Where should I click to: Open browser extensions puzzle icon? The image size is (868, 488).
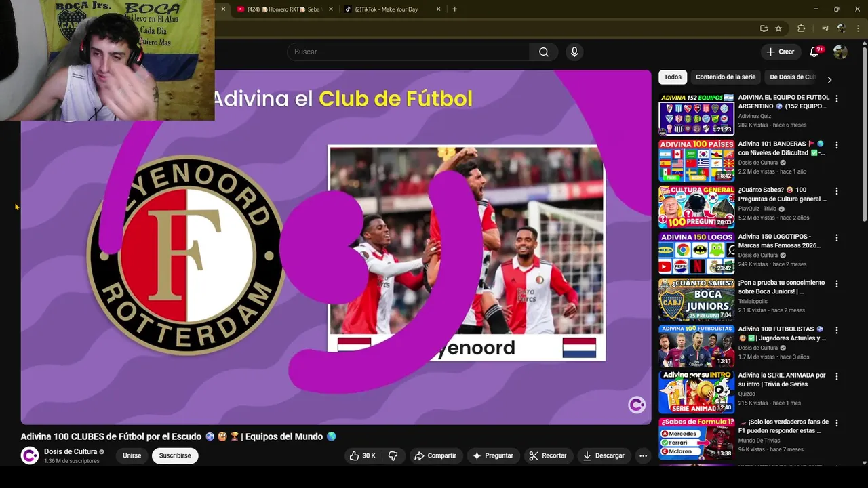801,28
